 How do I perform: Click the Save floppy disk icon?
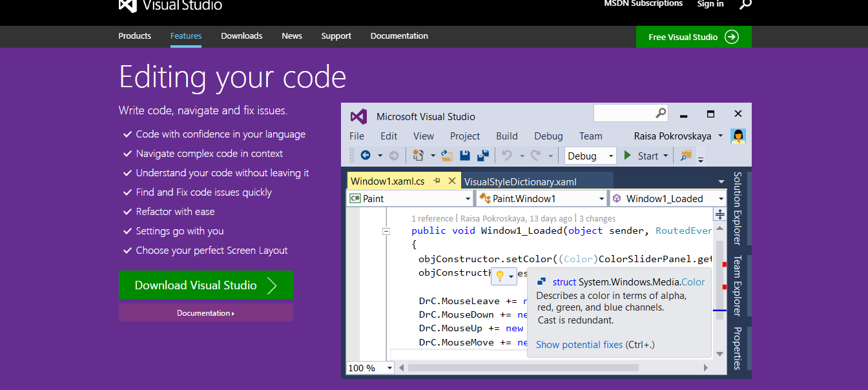click(x=464, y=156)
